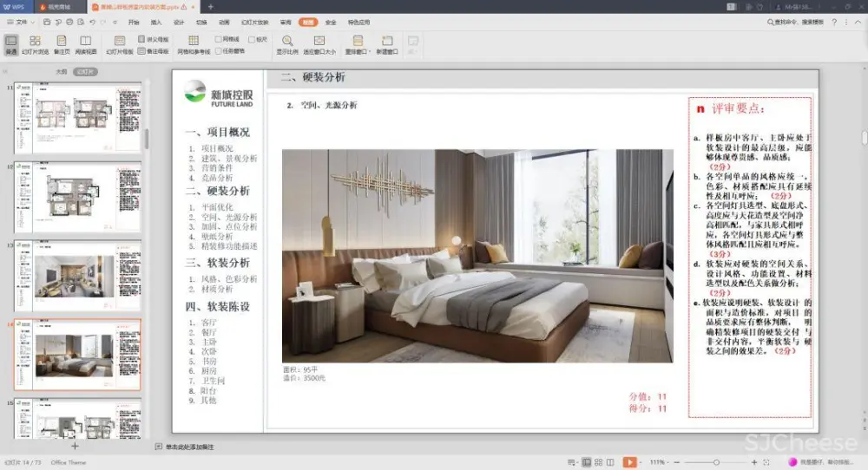Open the Insert (插入) ribbon tab

[x=156, y=22]
